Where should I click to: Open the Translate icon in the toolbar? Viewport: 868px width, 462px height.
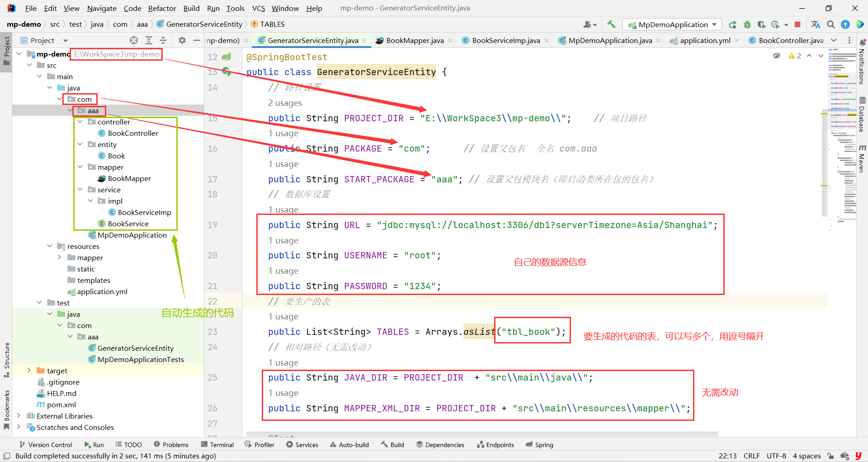pyautogui.click(x=816, y=24)
